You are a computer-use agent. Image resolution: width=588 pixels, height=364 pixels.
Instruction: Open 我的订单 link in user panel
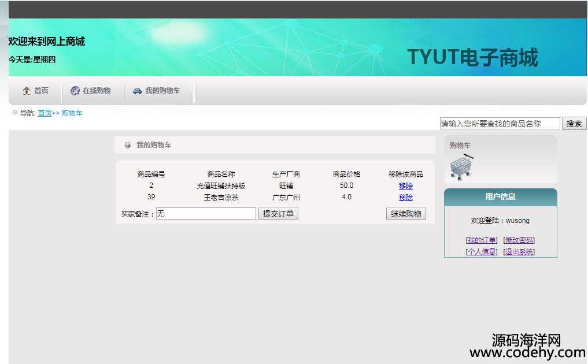[x=482, y=240]
